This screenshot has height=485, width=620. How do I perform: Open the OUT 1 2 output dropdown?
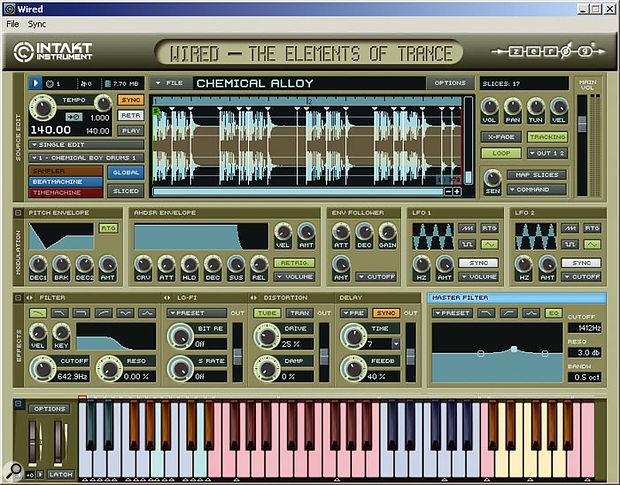(x=548, y=153)
